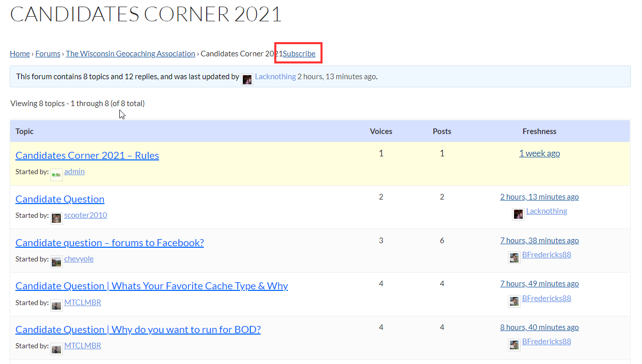Click Lacknothing's avatar in the forum info bar
This screenshot has width=642, height=364.
point(247,79)
